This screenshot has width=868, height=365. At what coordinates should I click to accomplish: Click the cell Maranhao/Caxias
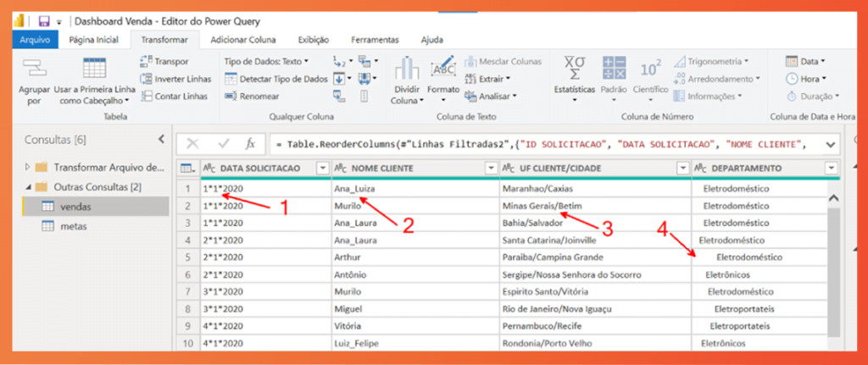(595, 189)
